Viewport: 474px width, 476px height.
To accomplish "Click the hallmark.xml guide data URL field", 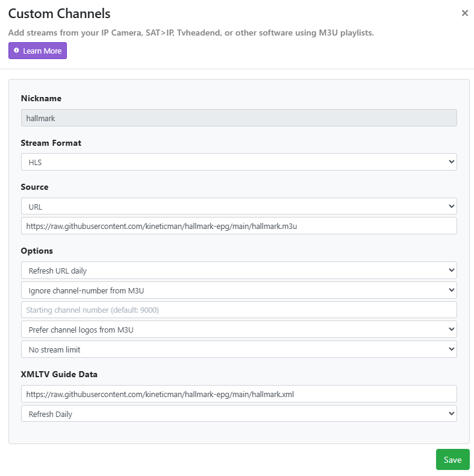I will coord(239,394).
